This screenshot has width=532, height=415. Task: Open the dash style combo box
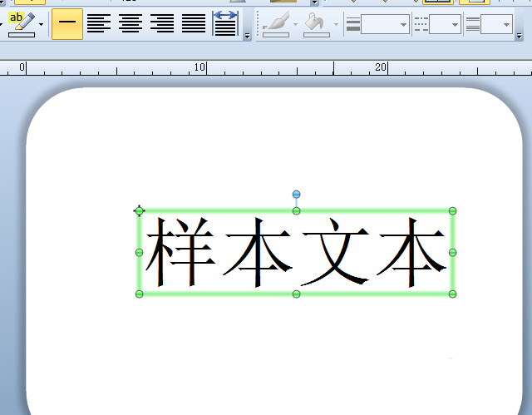tap(445, 24)
